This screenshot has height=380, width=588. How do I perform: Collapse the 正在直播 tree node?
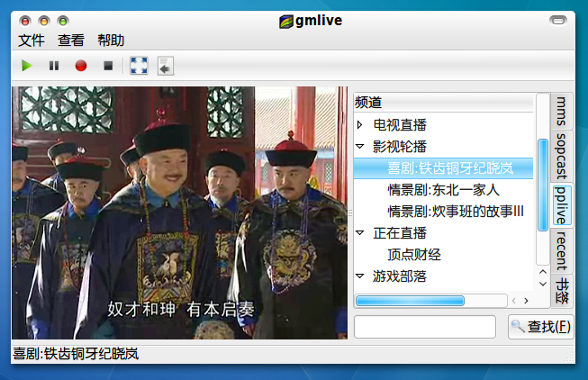point(360,233)
